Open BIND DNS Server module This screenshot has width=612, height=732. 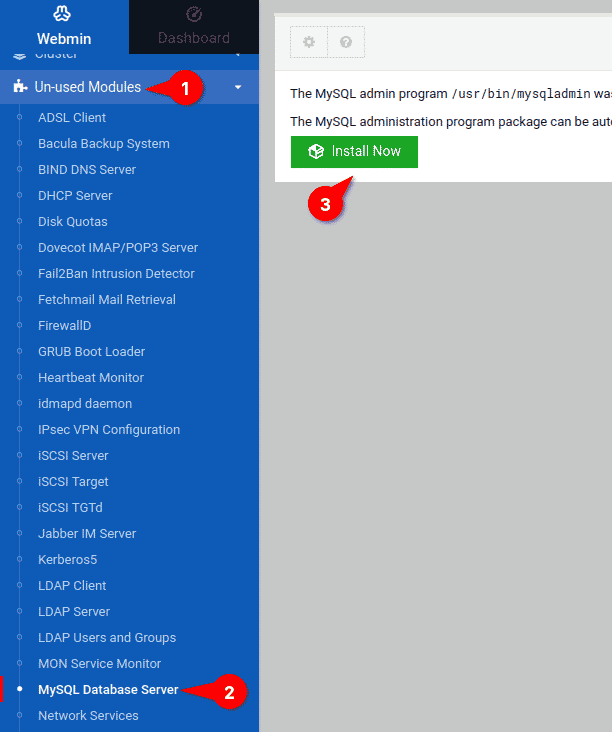[87, 169]
